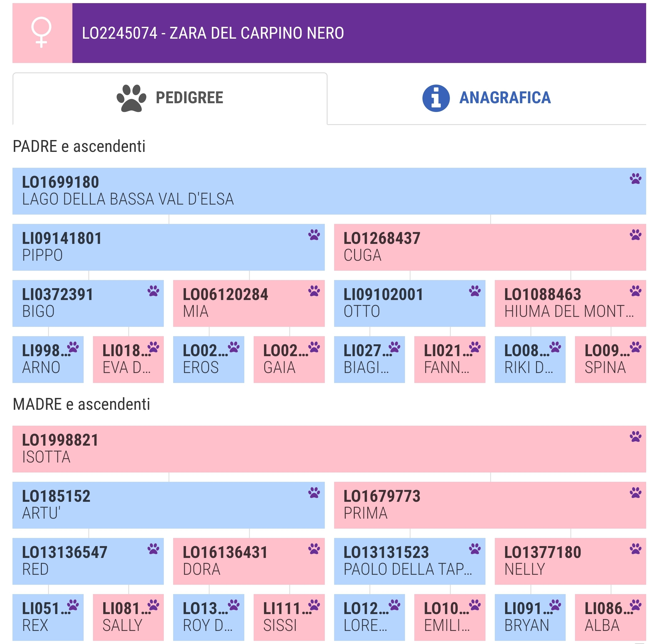The height and width of the screenshot is (644, 658).
Task: Switch to the PEDIGREE tab
Action: (x=169, y=98)
